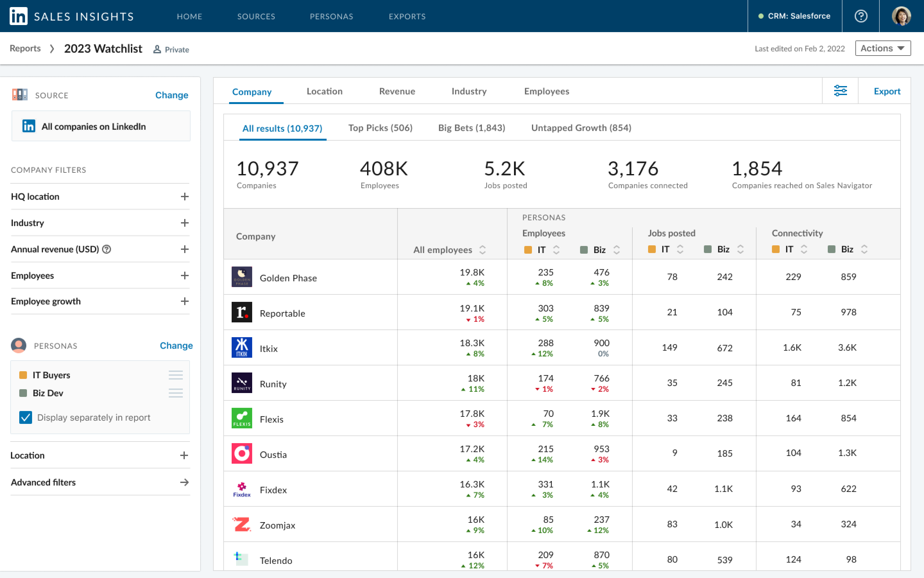924x578 pixels.
Task: Open the user profile avatar
Action: click(901, 16)
